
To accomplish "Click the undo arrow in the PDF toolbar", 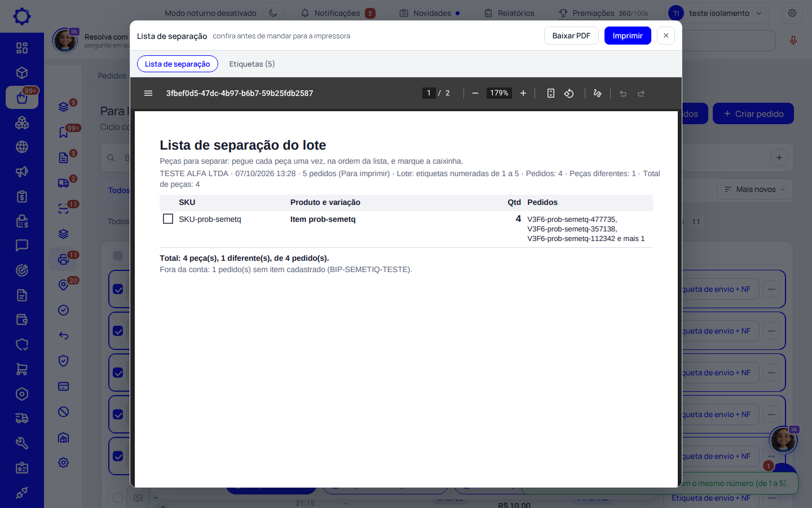I will point(623,93).
